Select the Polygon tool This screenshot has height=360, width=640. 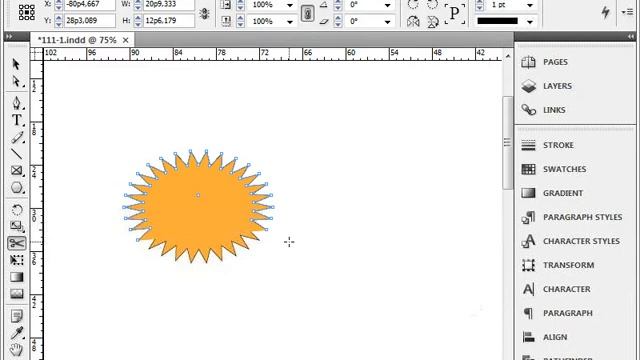tap(16, 188)
